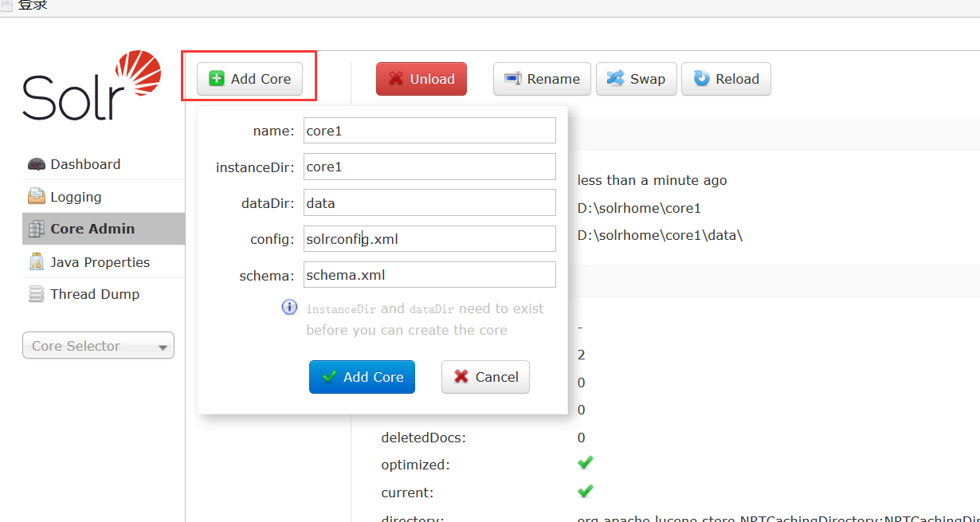Click the Rename button

click(x=542, y=79)
